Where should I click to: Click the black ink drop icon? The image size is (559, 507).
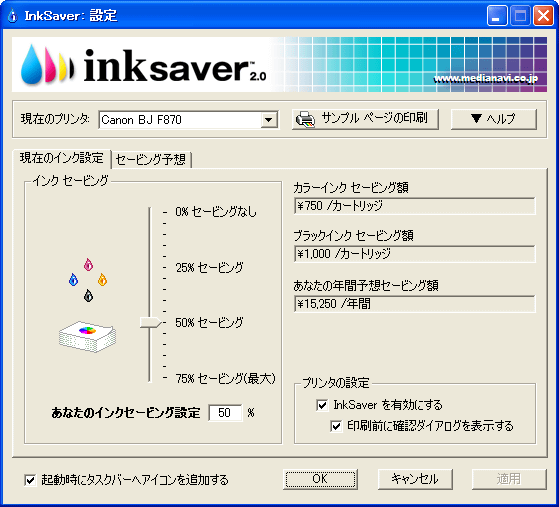(x=88, y=296)
